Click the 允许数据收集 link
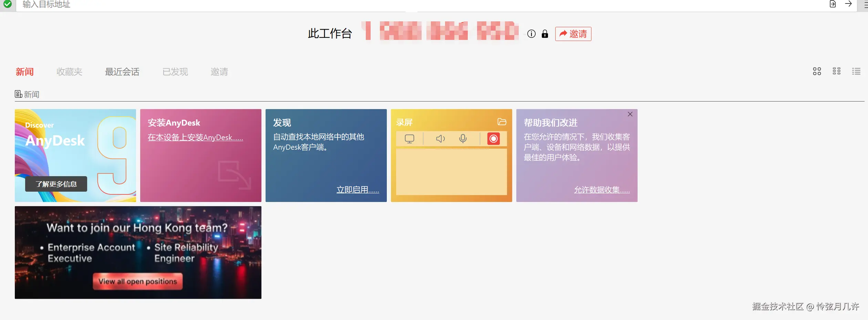Image resolution: width=868 pixels, height=320 pixels. (602, 190)
